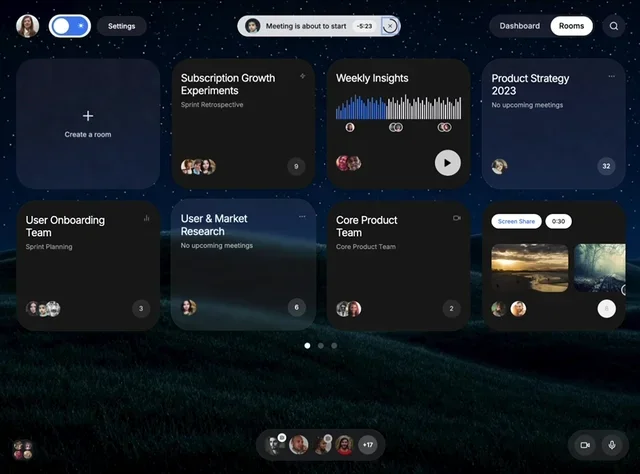Click the Screen Share pill

pos(516,221)
